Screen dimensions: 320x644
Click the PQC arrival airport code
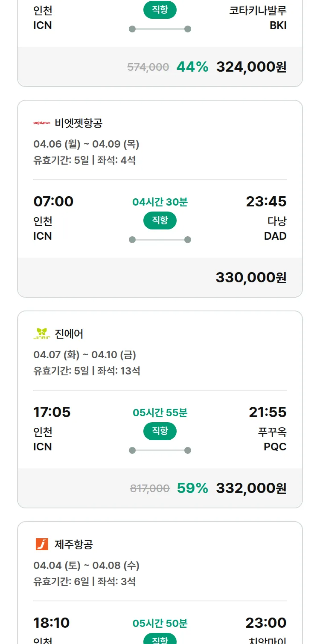(275, 447)
